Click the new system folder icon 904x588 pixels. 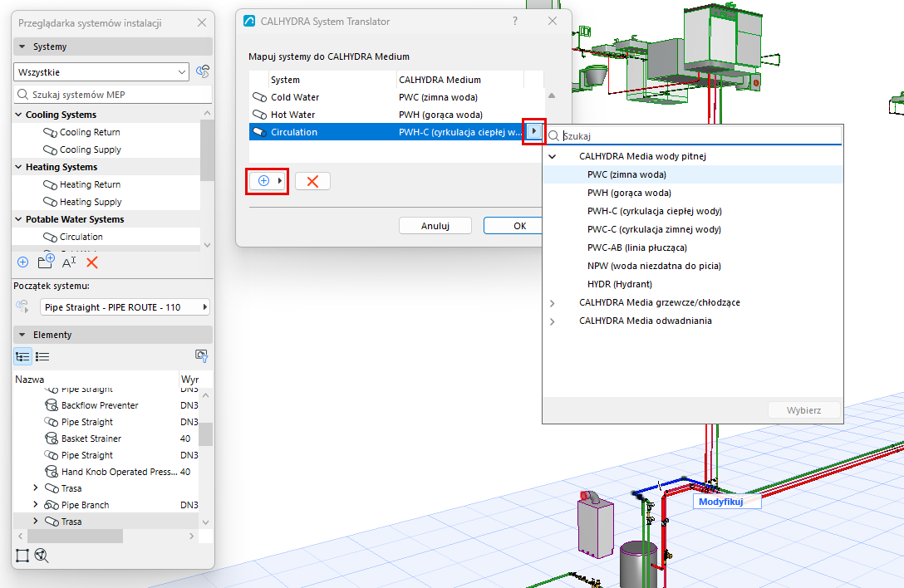coord(47,262)
